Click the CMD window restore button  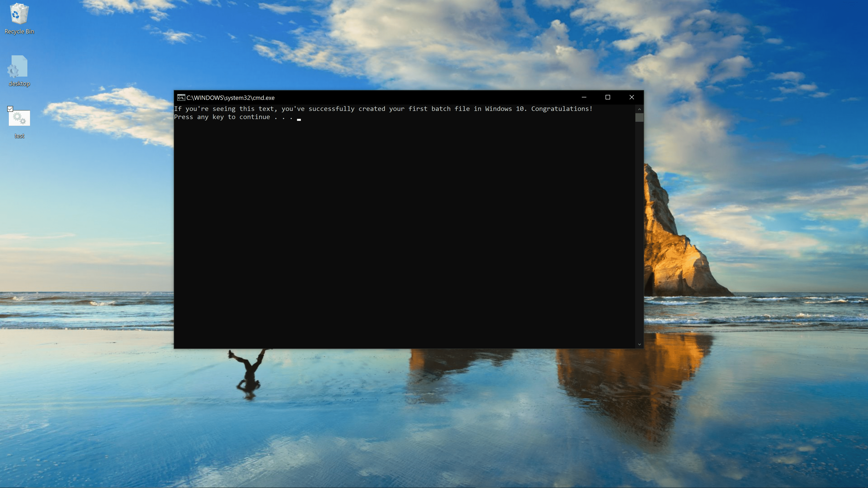(607, 97)
